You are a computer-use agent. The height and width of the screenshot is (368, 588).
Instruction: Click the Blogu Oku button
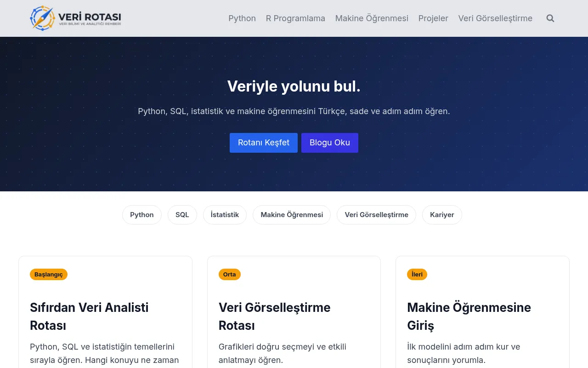pyautogui.click(x=330, y=143)
